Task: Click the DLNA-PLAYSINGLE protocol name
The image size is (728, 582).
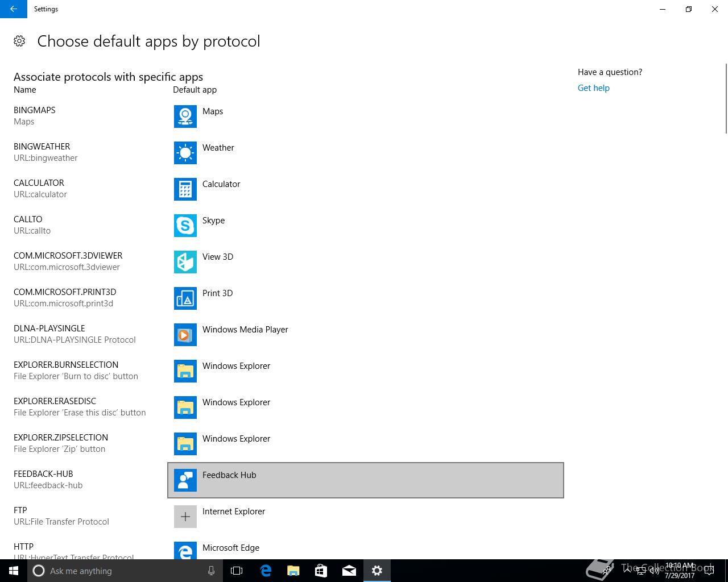Action: coord(49,329)
